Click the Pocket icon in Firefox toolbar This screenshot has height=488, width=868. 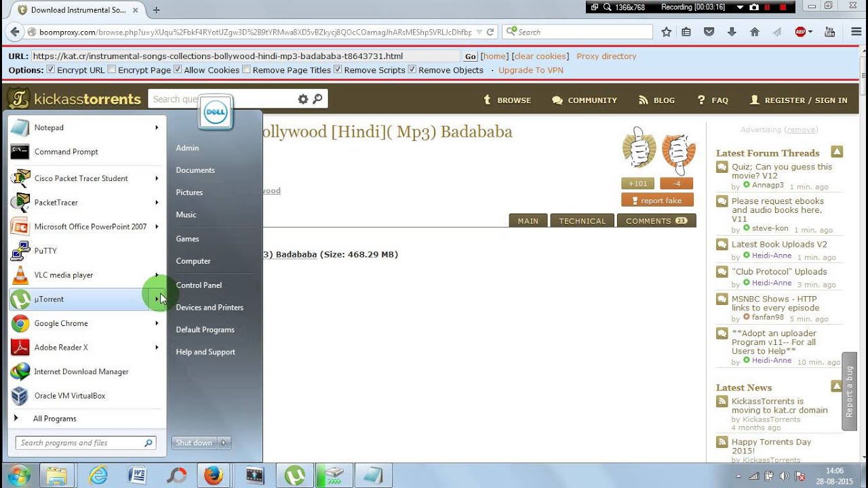[x=709, y=32]
